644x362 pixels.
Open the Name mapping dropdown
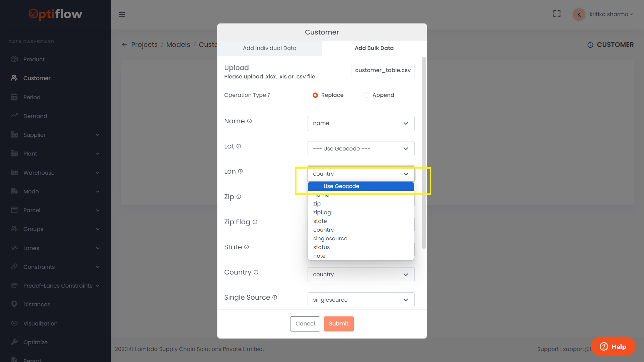coord(361,123)
